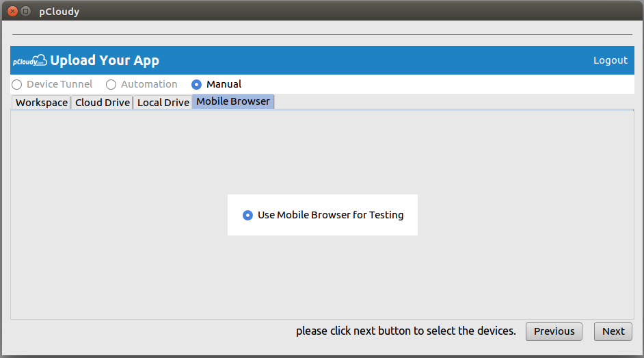644x358 pixels.
Task: Log out using the Logout link
Action: (x=611, y=60)
